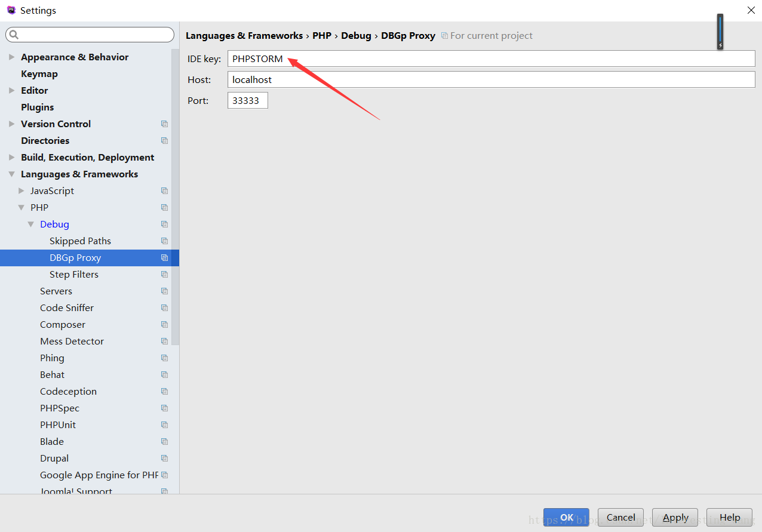The width and height of the screenshot is (762, 532).
Task: Click the PhpStorm icon in the title bar
Action: (11, 10)
